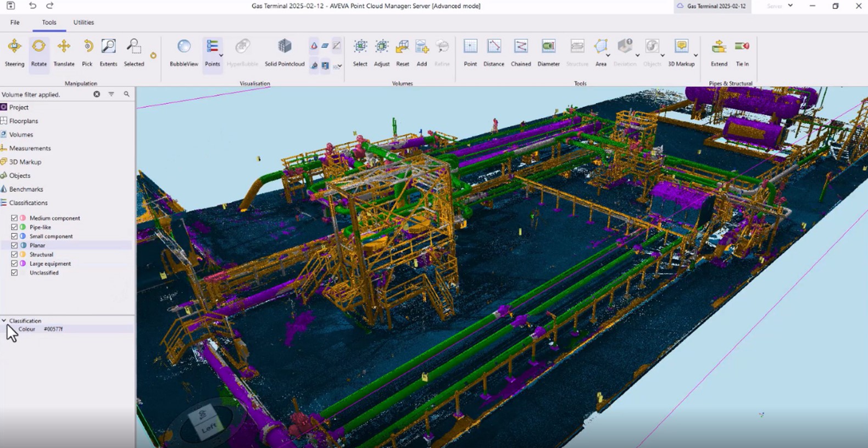Measure with the Distance tool

tap(494, 53)
